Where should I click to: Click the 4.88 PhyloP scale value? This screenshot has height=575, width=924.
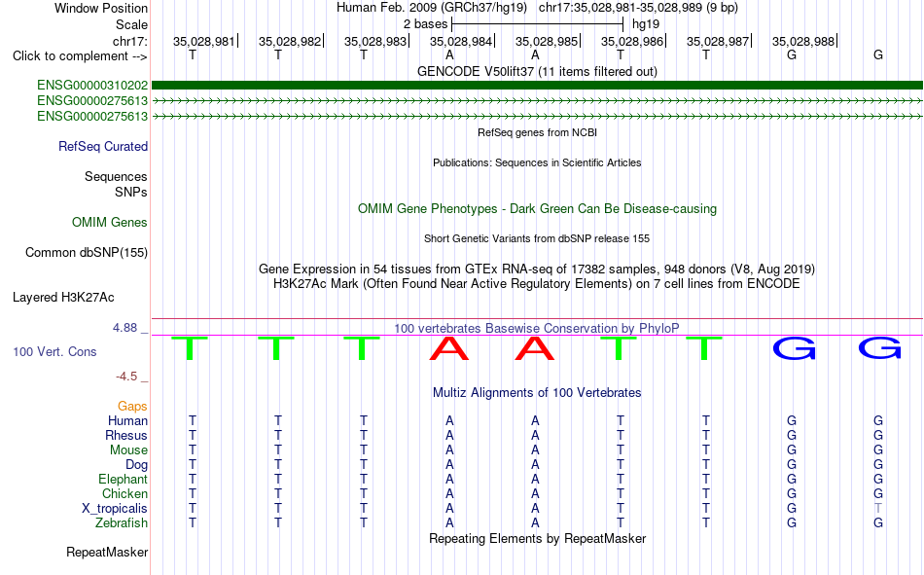[124, 328]
